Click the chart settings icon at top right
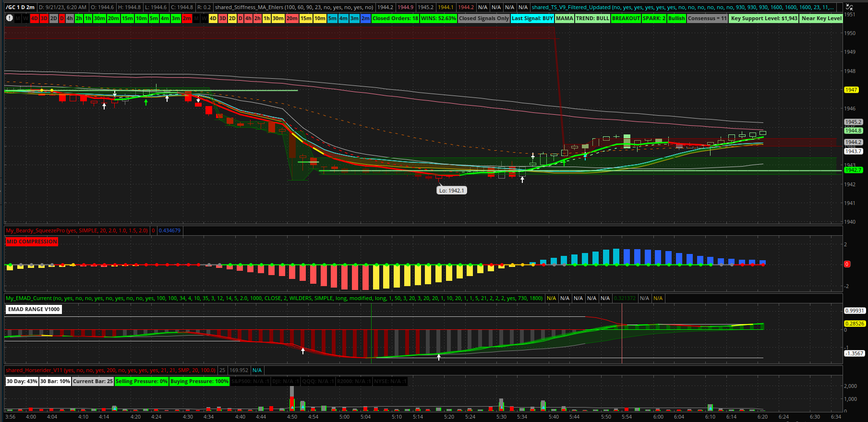 (849, 7)
